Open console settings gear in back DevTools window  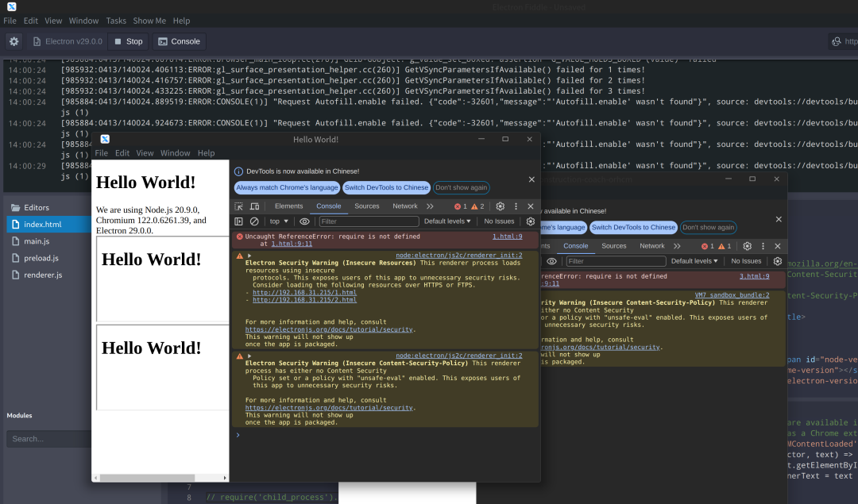778,261
